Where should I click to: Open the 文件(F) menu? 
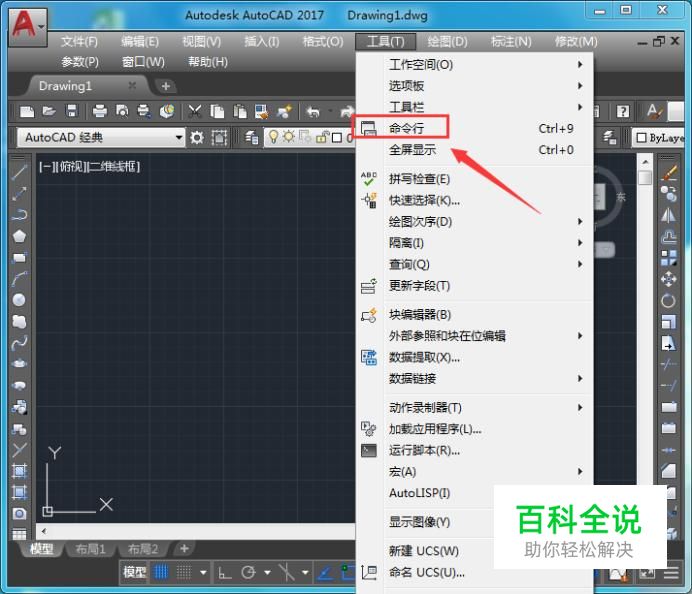[79, 41]
